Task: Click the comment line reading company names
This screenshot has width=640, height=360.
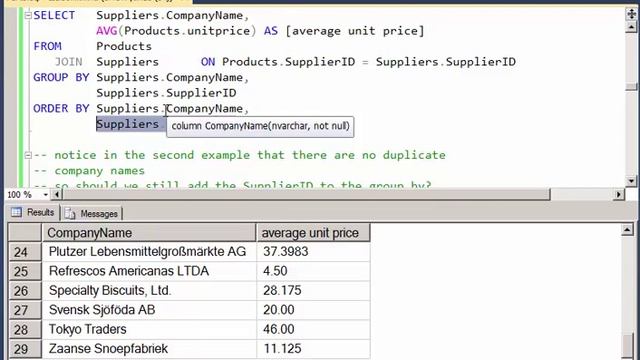Action: coord(89,171)
